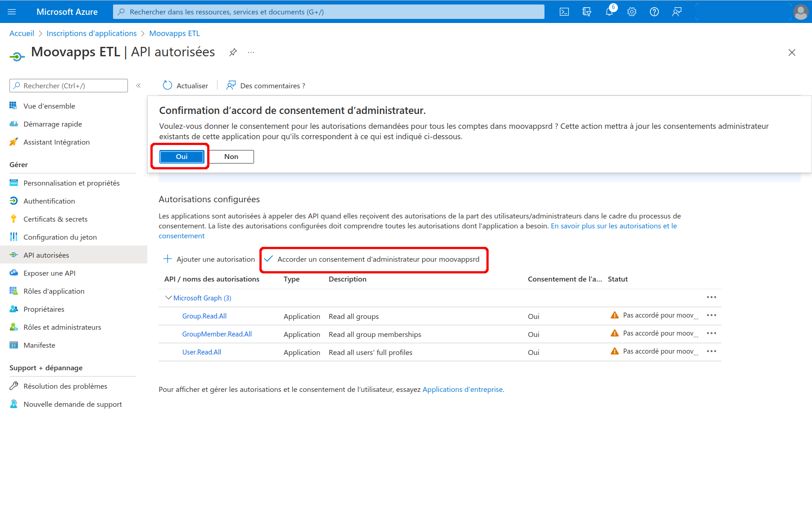
Task: Open Cloud Shell from top bar
Action: pyautogui.click(x=564, y=12)
